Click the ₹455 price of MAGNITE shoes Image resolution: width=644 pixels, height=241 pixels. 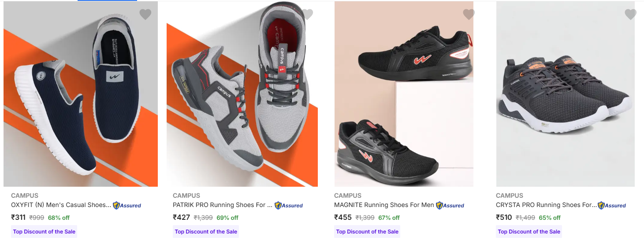click(x=343, y=217)
